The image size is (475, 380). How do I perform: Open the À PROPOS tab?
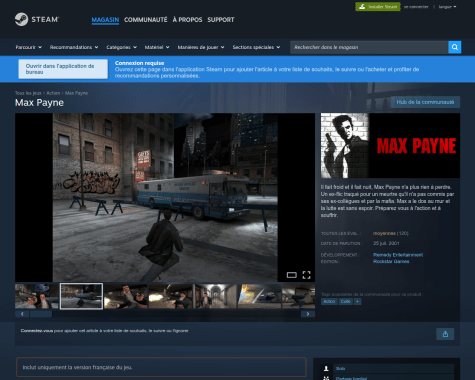tap(187, 20)
